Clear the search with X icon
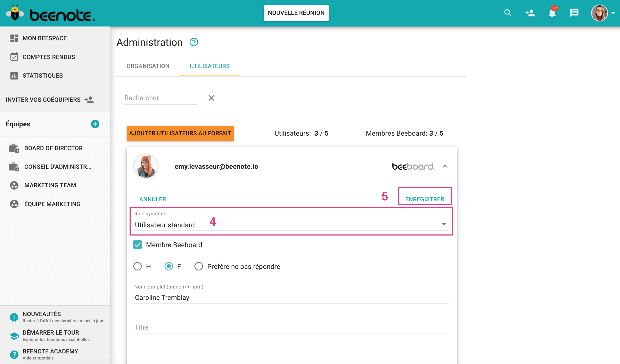This screenshot has height=364, width=620. click(211, 98)
